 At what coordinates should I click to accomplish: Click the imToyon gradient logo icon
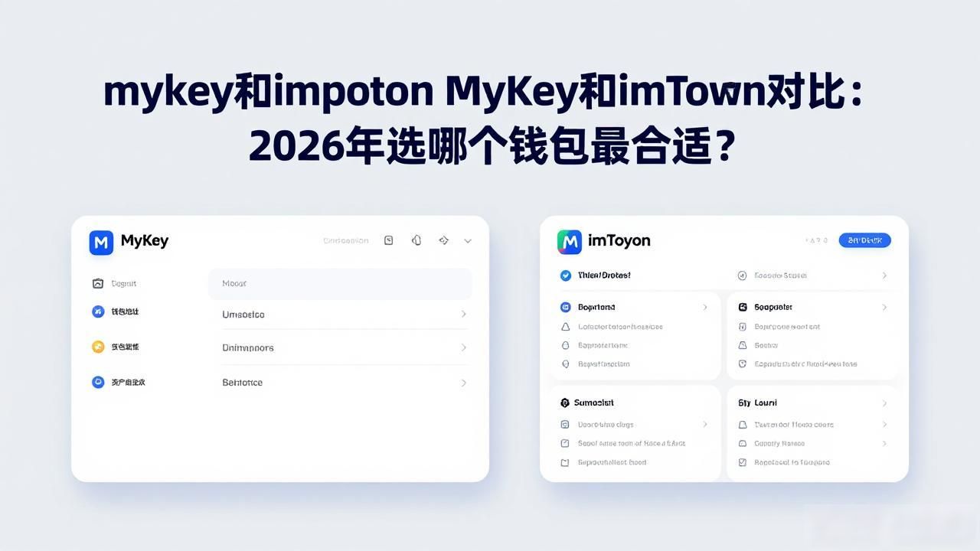coord(569,241)
